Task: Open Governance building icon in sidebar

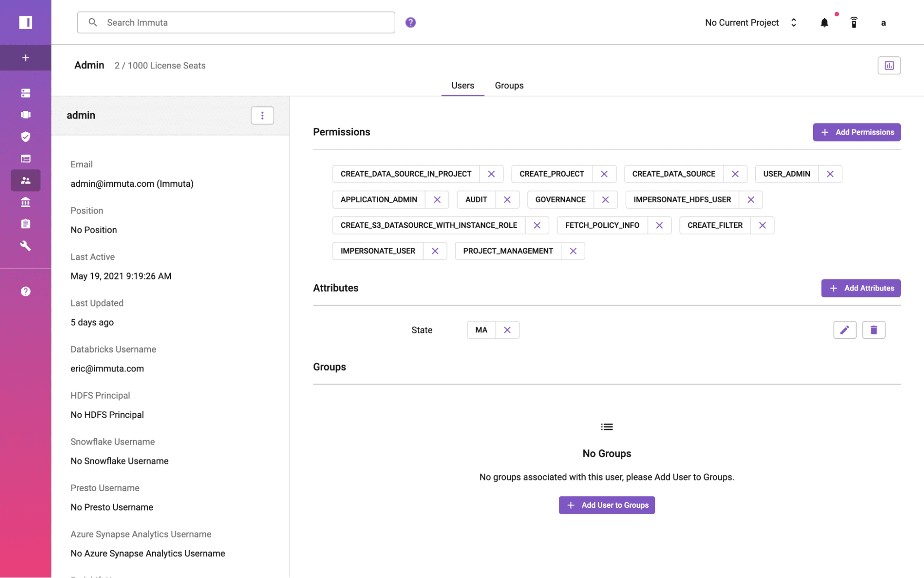Action: (x=25, y=202)
